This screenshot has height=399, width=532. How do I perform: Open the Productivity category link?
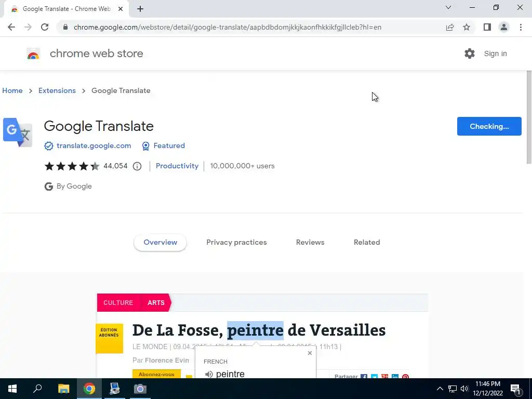coord(177,166)
